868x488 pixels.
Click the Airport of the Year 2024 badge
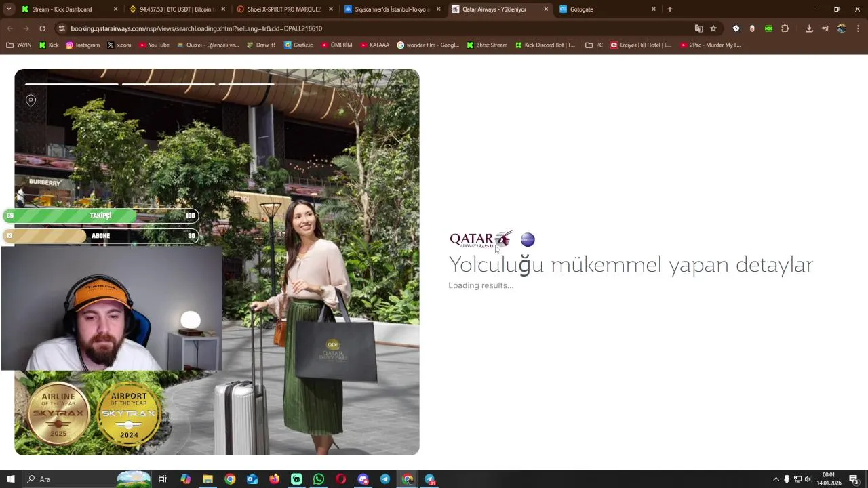(x=129, y=414)
